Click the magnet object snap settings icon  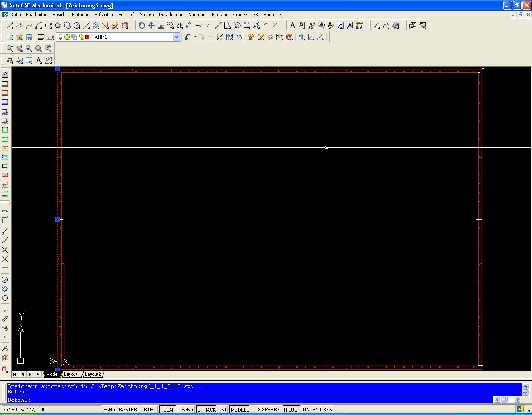(5, 369)
